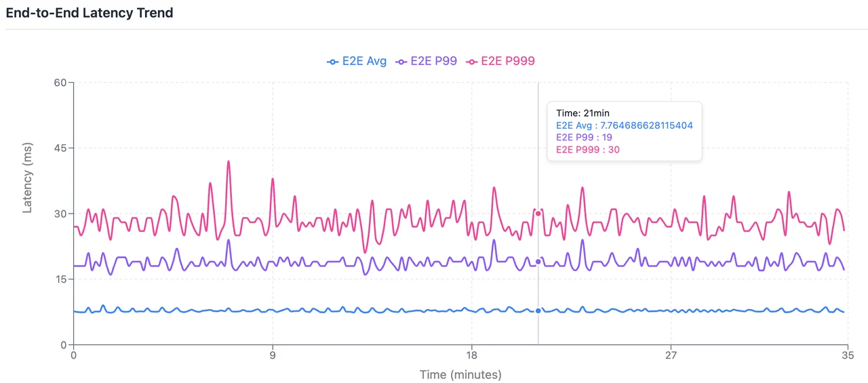Viewport: 868px width, 383px height.
Task: Click the "Latency (ms)" y-axis label
Action: [28, 178]
